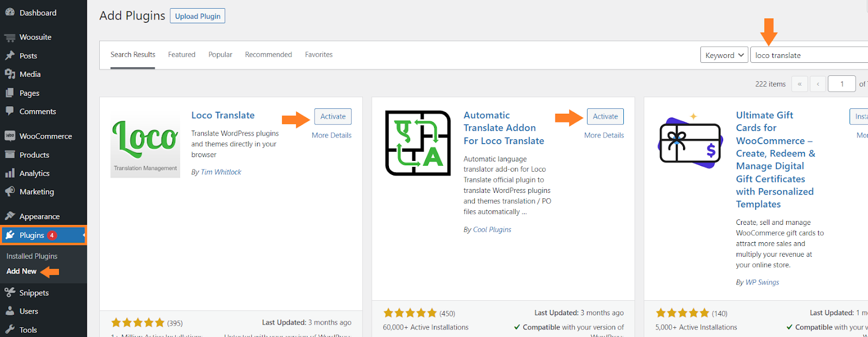The width and height of the screenshot is (868, 337).
Task: Switch to the Favorites tab
Action: click(x=319, y=55)
